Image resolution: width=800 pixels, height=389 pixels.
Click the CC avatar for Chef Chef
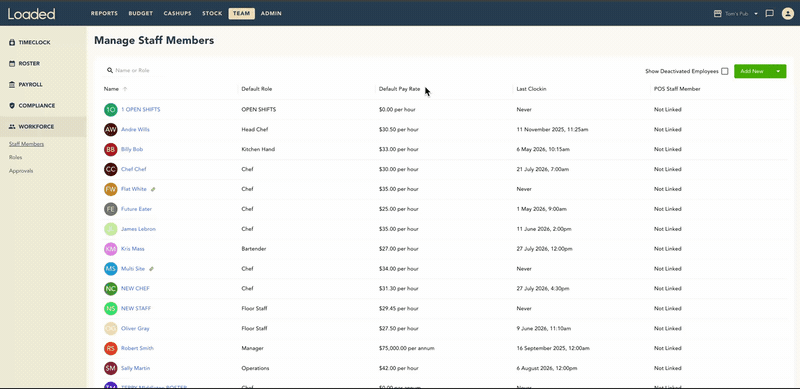point(111,169)
